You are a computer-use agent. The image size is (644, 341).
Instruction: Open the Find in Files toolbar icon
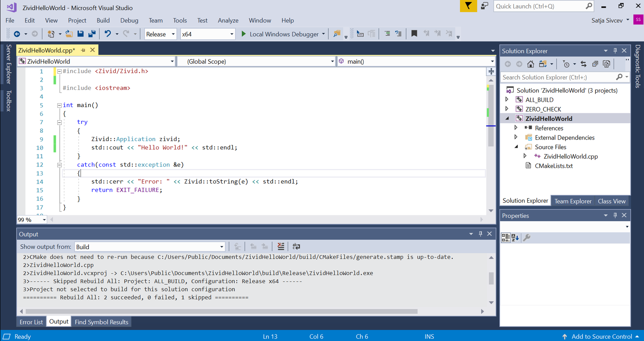pyautogui.click(x=337, y=34)
